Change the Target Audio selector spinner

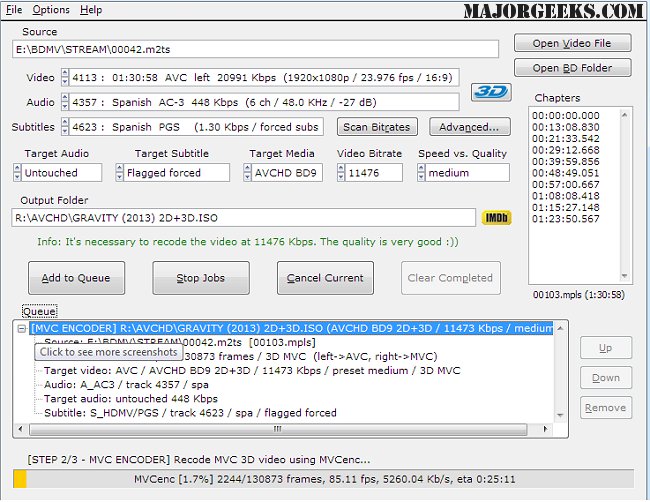click(x=17, y=172)
